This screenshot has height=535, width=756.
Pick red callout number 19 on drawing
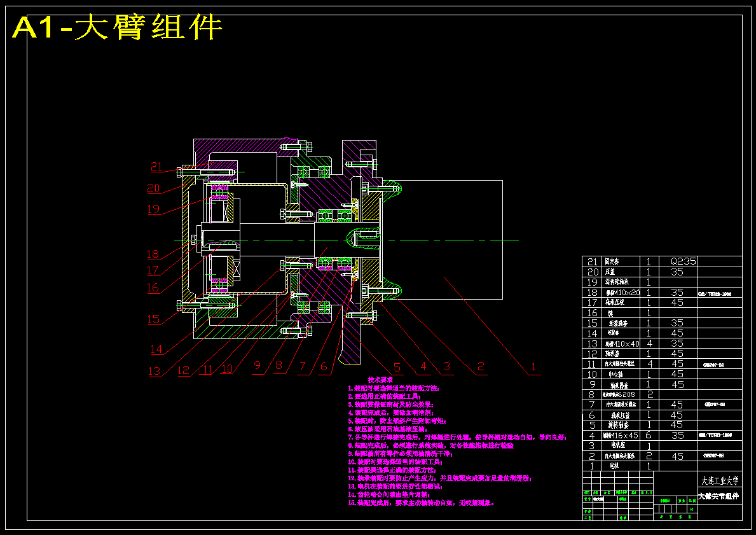[153, 209]
